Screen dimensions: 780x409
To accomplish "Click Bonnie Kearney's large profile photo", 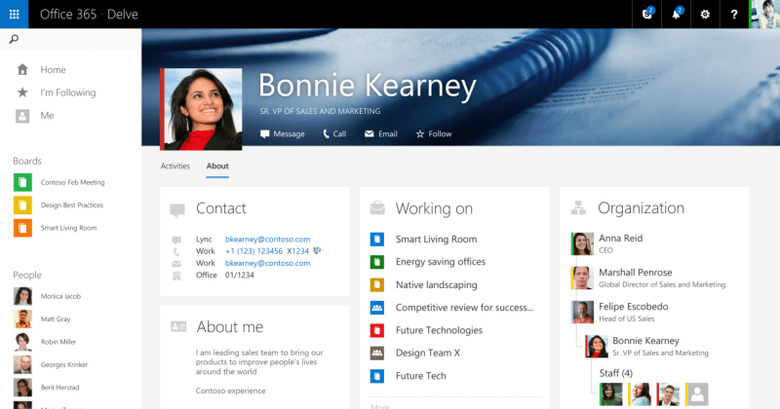I will [201, 109].
